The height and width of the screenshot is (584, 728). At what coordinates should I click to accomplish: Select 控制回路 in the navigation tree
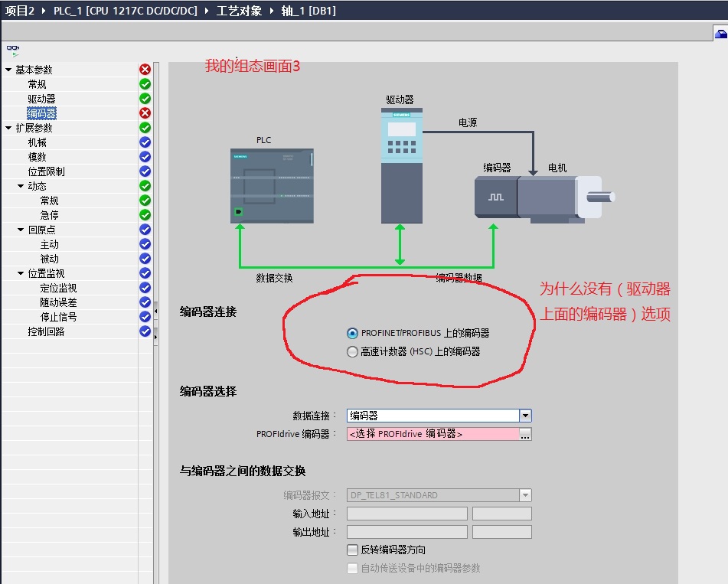pyautogui.click(x=46, y=331)
